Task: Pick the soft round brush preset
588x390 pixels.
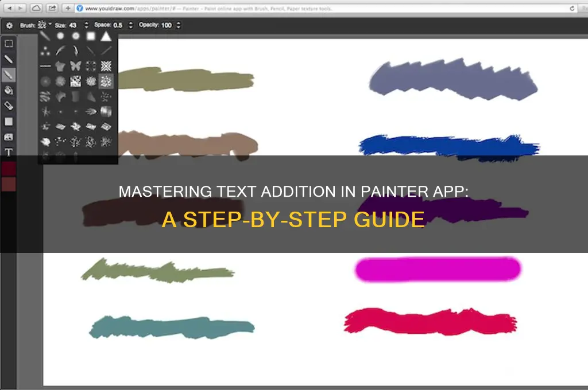Action: coord(60,36)
